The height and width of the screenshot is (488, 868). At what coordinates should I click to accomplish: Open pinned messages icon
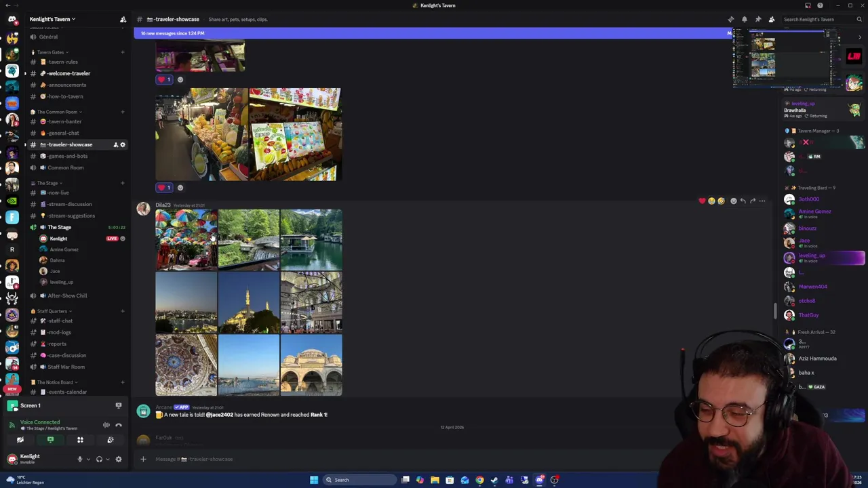click(757, 19)
